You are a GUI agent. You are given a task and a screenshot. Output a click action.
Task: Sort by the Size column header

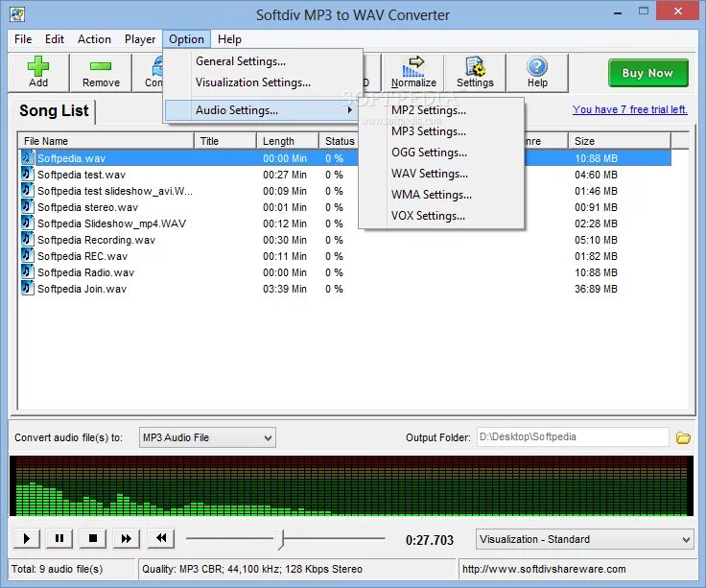pyautogui.click(x=620, y=141)
